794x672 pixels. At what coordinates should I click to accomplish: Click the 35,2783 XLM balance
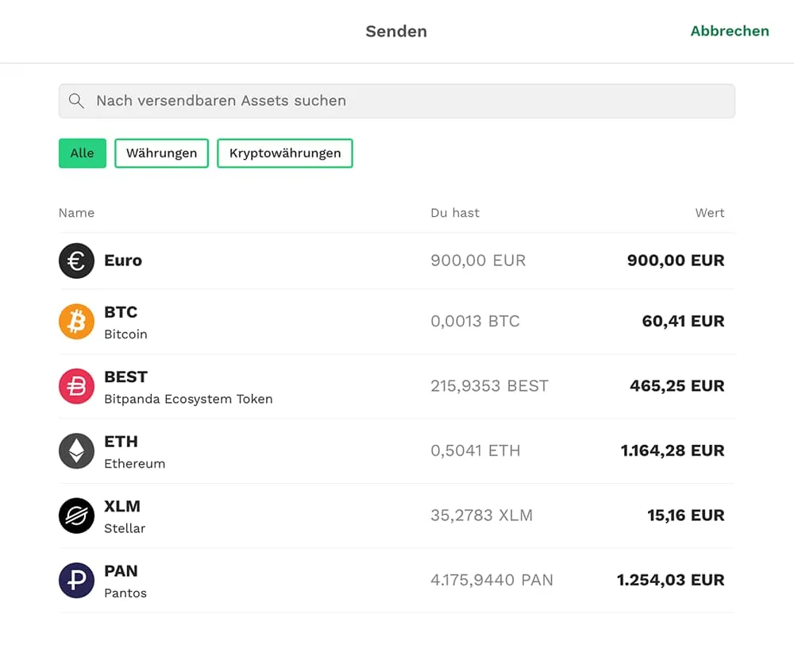point(482,516)
